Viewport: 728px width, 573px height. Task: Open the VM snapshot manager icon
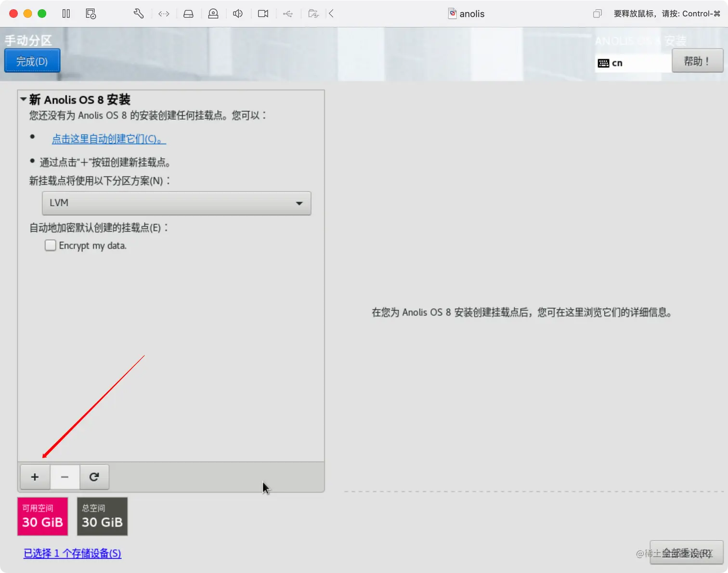coord(91,13)
